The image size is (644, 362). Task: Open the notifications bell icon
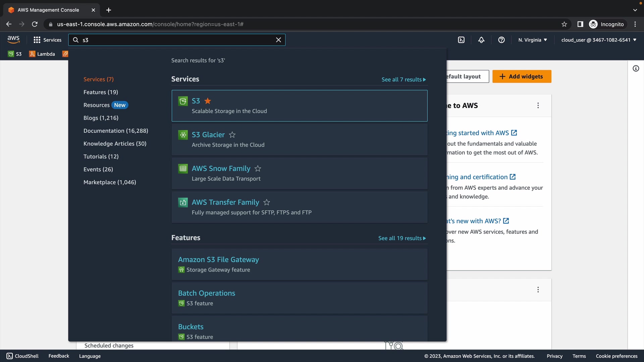[481, 40]
